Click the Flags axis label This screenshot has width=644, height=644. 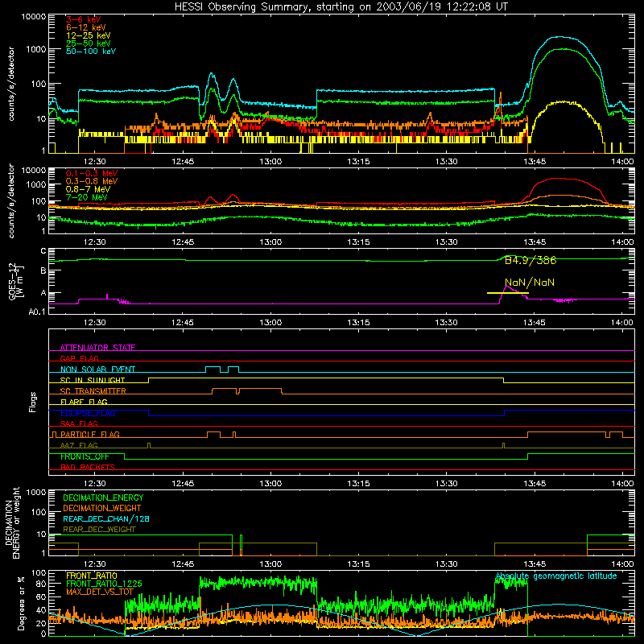coord(33,402)
